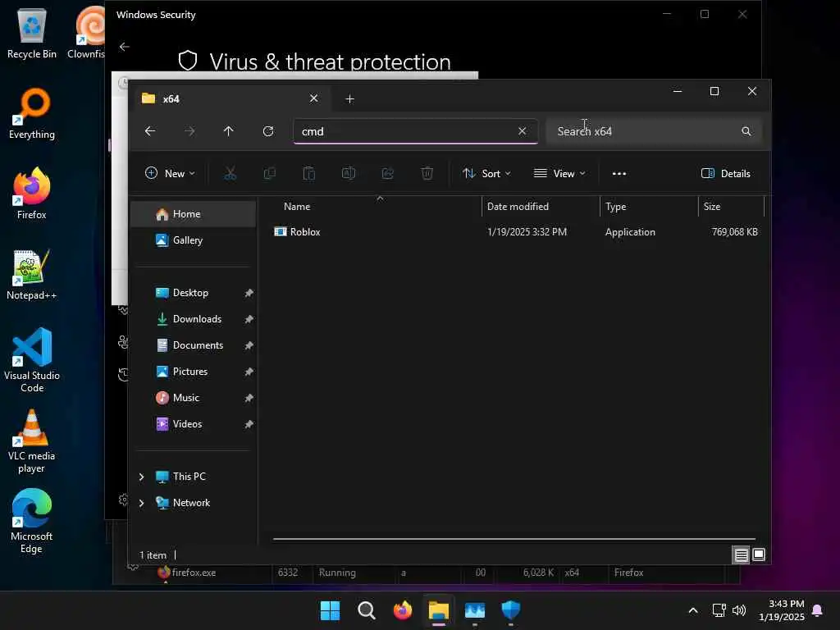Image resolution: width=840 pixels, height=630 pixels.
Task: Click the Rename toolbar icon
Action: 348,174
